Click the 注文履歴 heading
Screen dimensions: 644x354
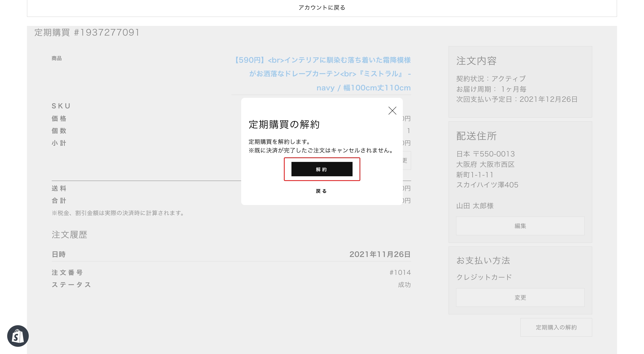[x=69, y=235]
